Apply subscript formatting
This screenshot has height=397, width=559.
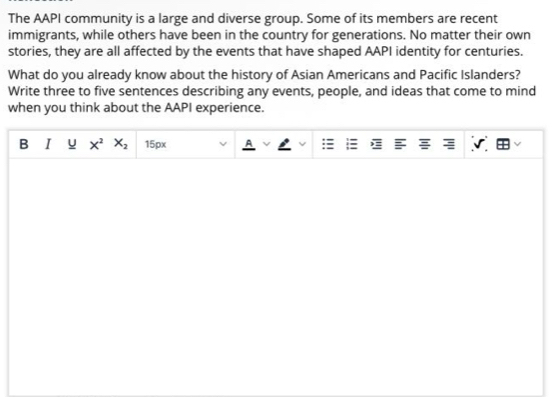click(120, 144)
